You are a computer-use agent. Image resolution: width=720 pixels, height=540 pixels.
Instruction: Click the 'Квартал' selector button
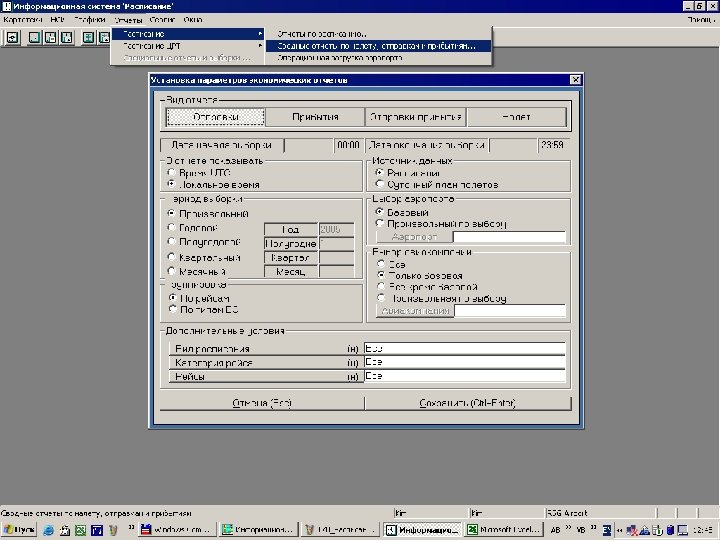291,258
